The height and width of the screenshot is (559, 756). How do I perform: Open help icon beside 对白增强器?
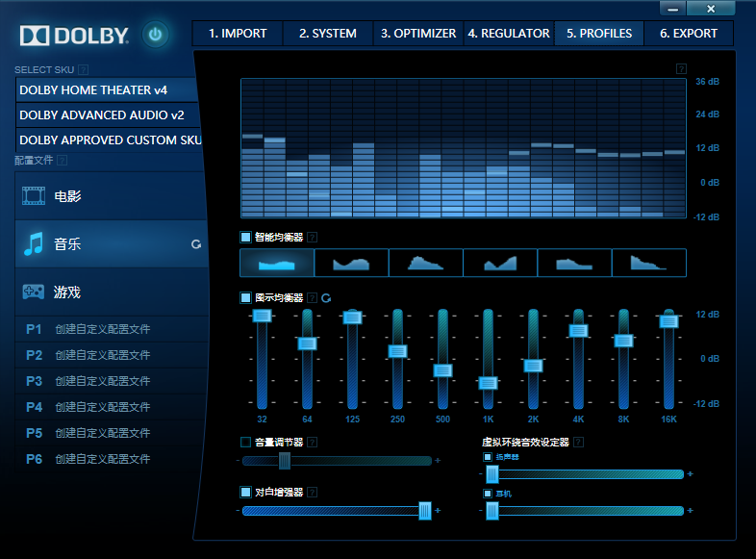tap(313, 493)
